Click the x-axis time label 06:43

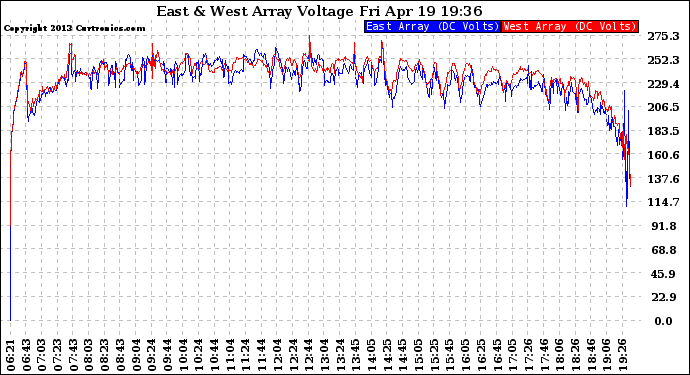[26, 355]
